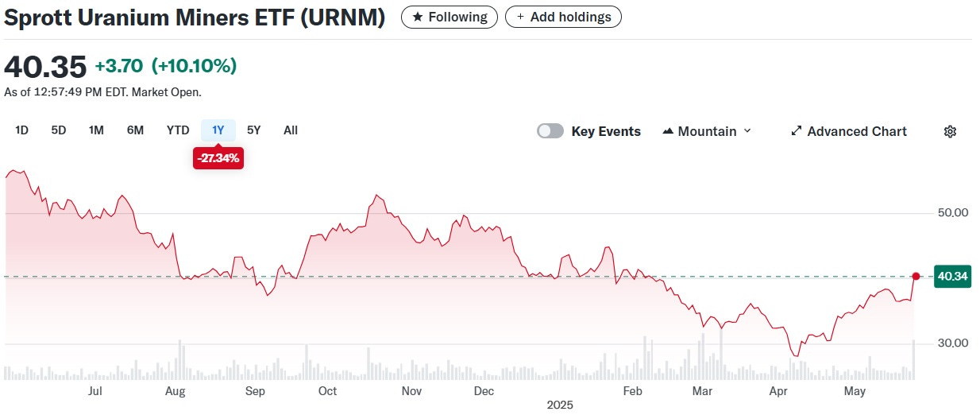Click the 40.34 green price label
980x415 pixels.
[x=952, y=277]
